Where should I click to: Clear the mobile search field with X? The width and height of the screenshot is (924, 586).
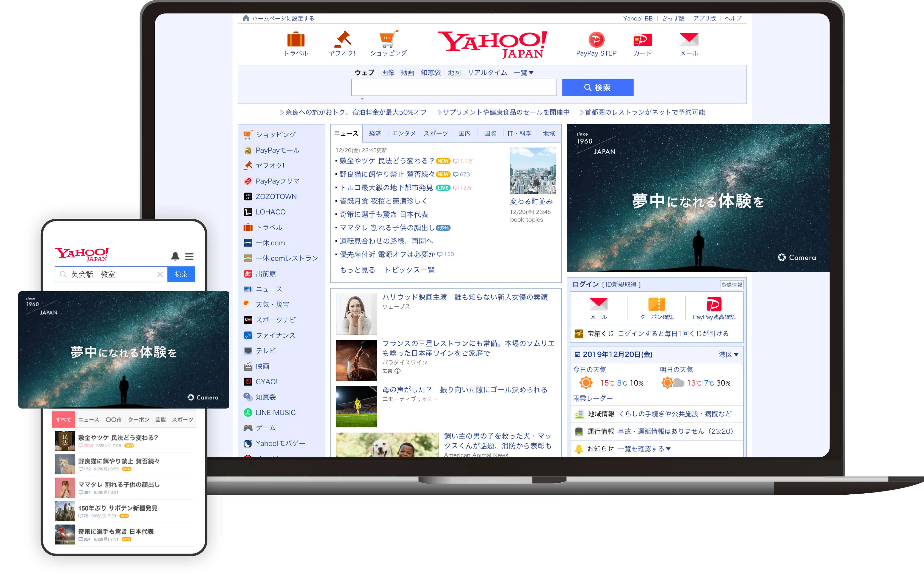160,274
